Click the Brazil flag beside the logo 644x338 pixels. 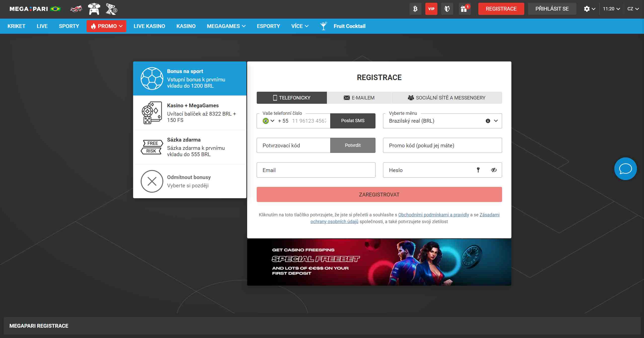[55, 9]
